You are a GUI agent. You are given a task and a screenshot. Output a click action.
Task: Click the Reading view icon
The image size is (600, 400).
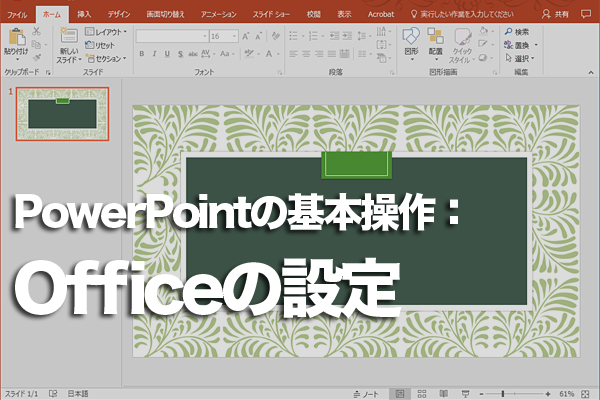[x=443, y=394]
